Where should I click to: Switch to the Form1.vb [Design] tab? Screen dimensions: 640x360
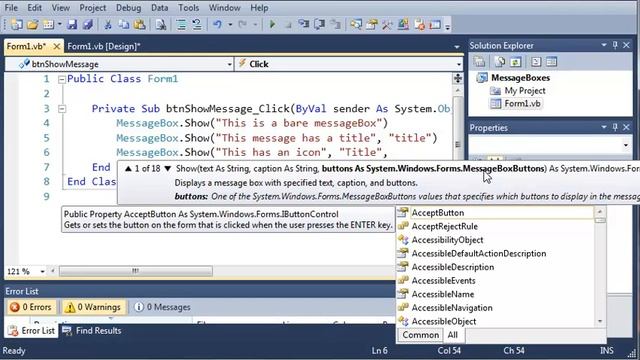click(x=104, y=47)
